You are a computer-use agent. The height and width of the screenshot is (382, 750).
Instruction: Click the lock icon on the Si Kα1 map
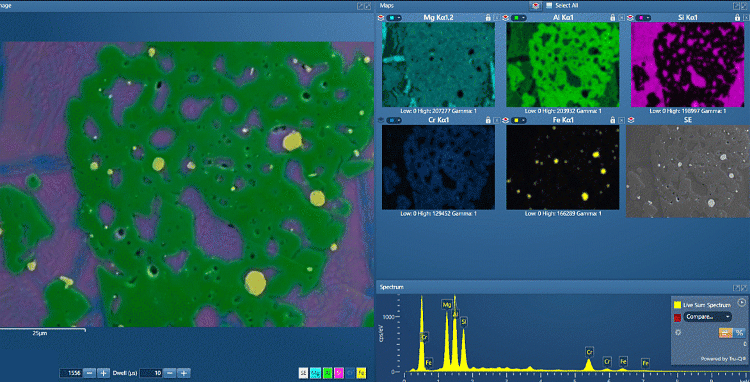[x=737, y=17]
